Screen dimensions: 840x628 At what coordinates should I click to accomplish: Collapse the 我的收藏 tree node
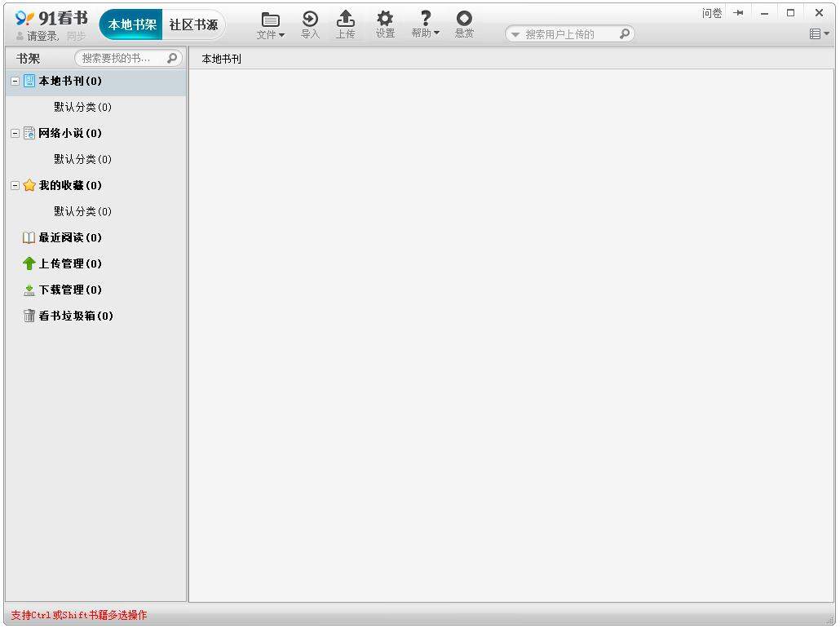(15, 186)
